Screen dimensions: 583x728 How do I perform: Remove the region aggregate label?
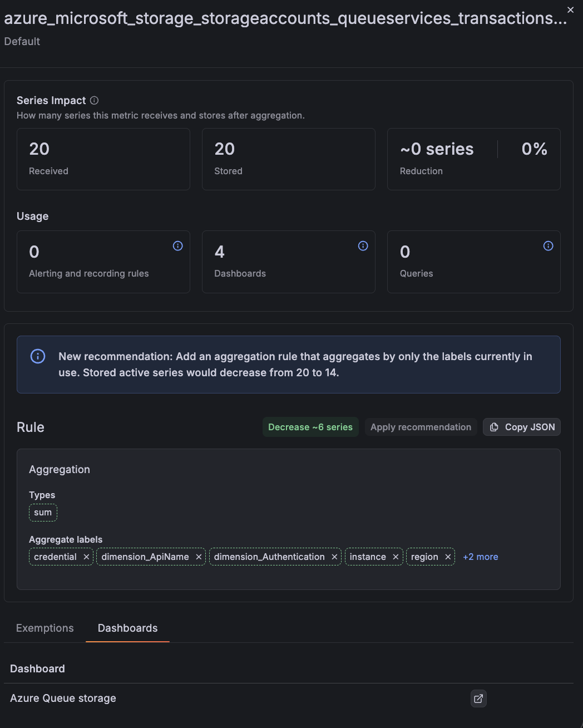click(x=448, y=557)
